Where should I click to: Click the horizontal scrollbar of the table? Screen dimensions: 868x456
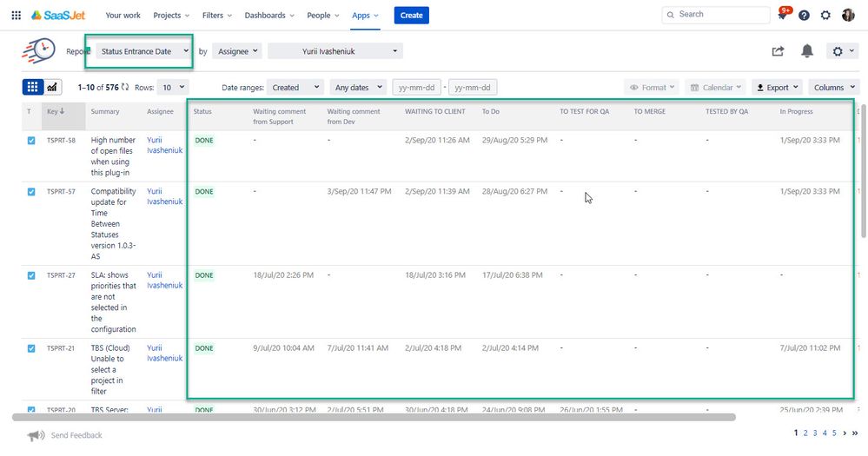point(374,417)
